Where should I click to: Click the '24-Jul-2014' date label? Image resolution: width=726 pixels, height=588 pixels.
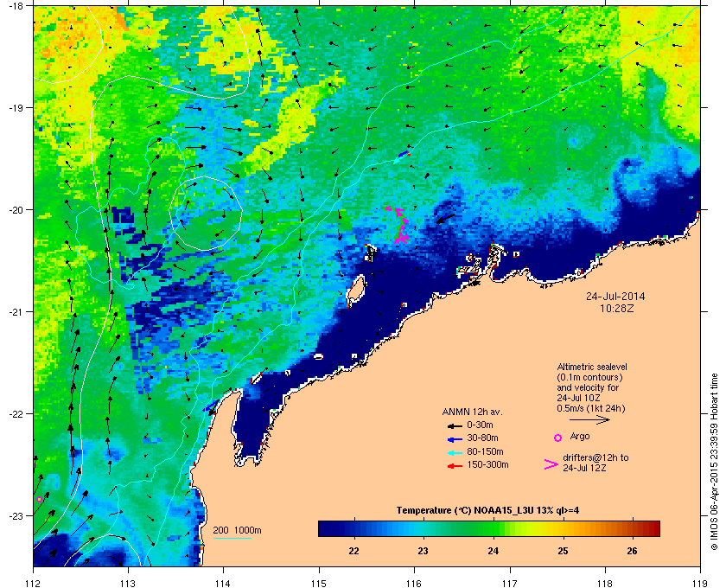tap(615, 297)
